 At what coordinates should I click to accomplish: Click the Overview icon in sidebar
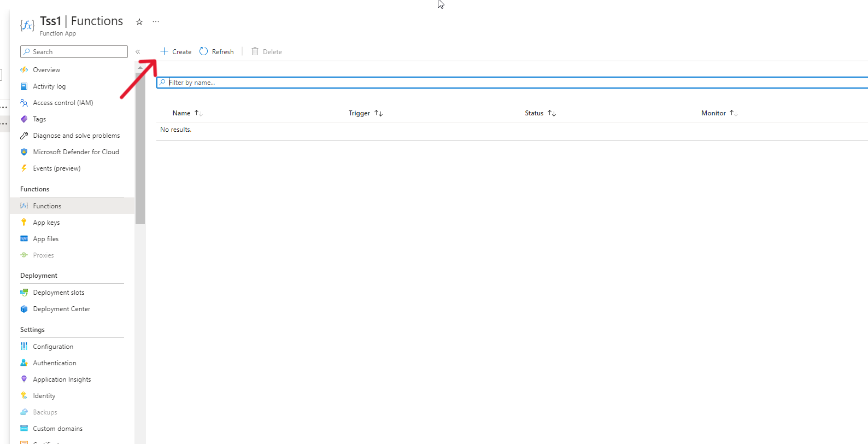click(24, 70)
